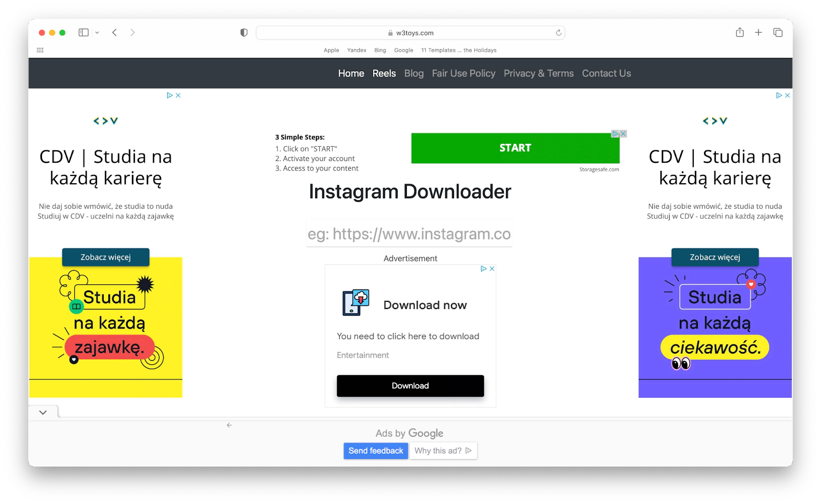Click the yellow Studia na każdą zajawkę image
Screen dimensions: 821x504
[x=106, y=327]
